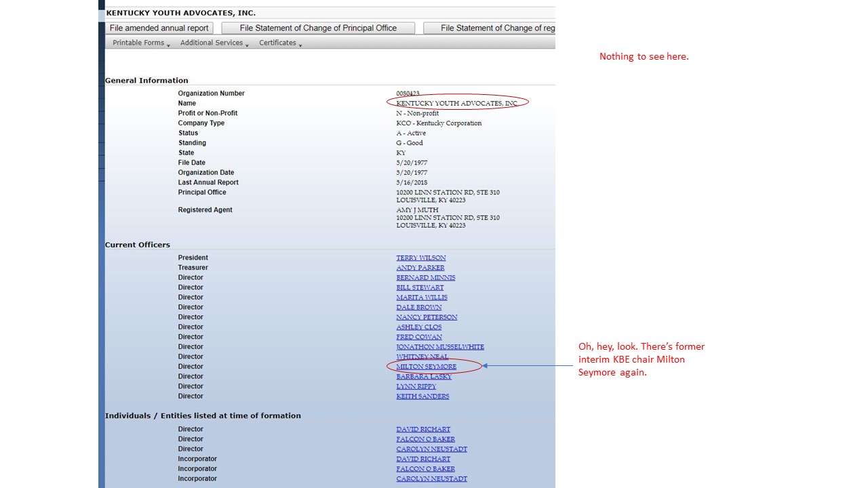
Task: Select the BILL STEWART link
Action: click(420, 287)
